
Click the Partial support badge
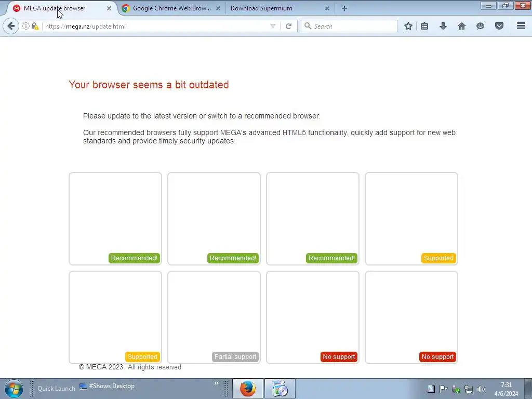(x=235, y=357)
